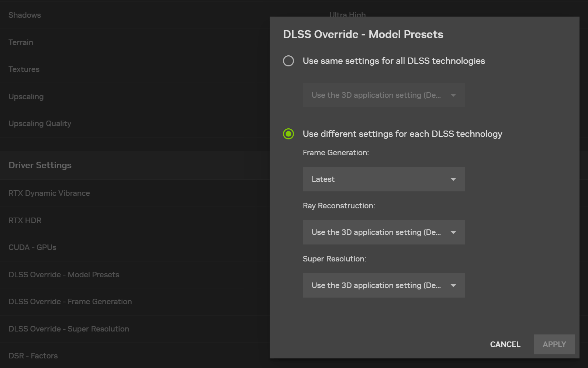Viewport: 588px width, 368px height.
Task: Select 'Use same settings for all DLSS technologies' radio
Action: pos(288,61)
